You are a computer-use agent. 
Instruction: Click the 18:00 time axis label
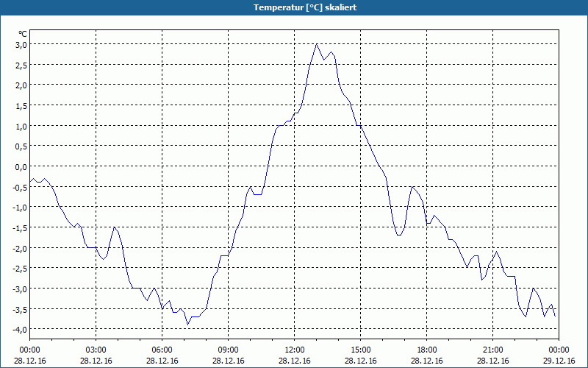427,350
